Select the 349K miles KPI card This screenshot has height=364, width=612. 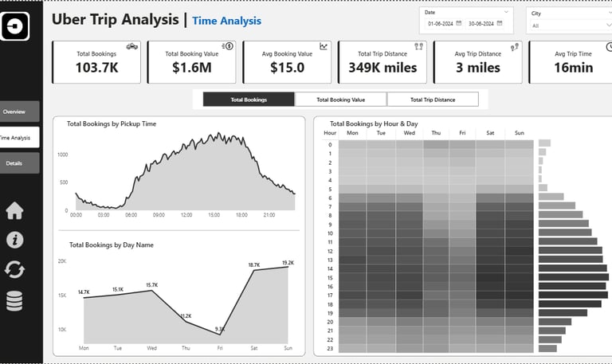click(382, 62)
